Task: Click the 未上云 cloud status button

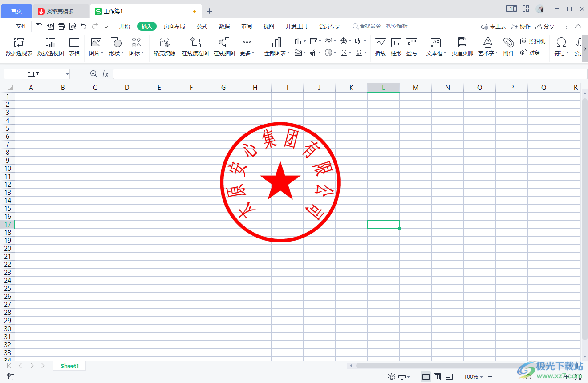Action: pyautogui.click(x=494, y=26)
